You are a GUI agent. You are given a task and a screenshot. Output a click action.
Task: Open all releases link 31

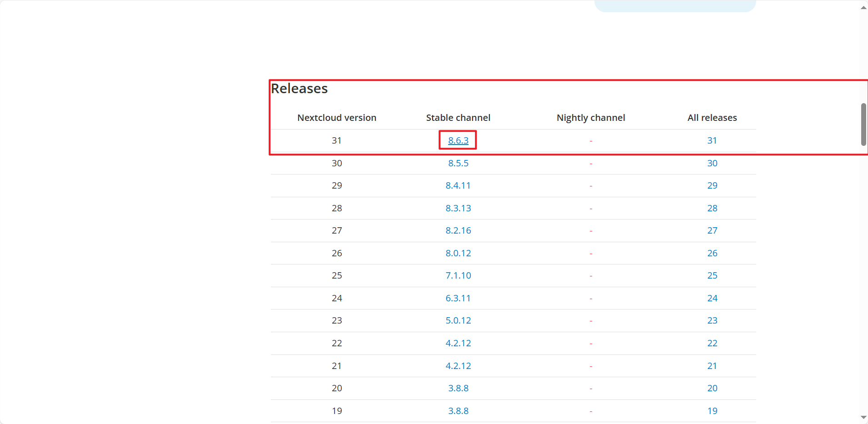click(712, 140)
